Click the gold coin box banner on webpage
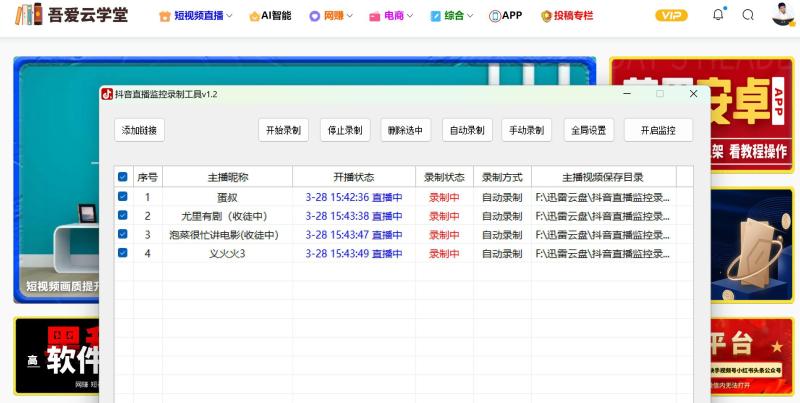 pyautogui.click(x=753, y=245)
